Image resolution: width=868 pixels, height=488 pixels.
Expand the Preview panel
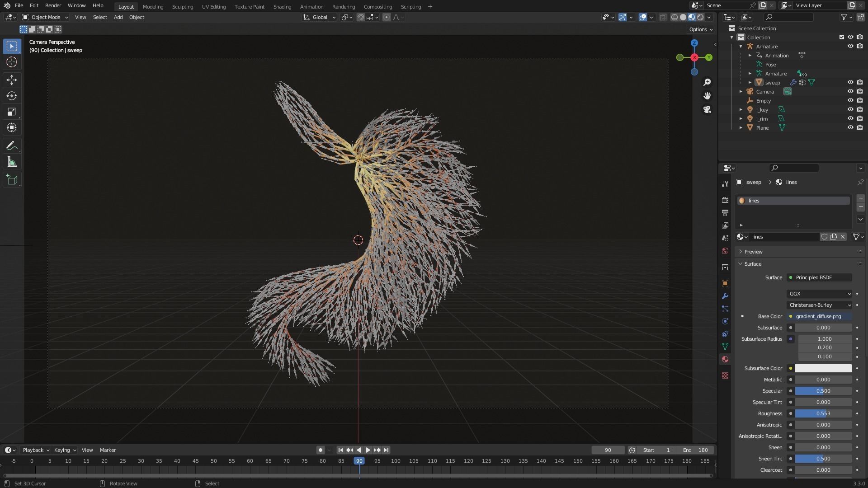pyautogui.click(x=753, y=252)
